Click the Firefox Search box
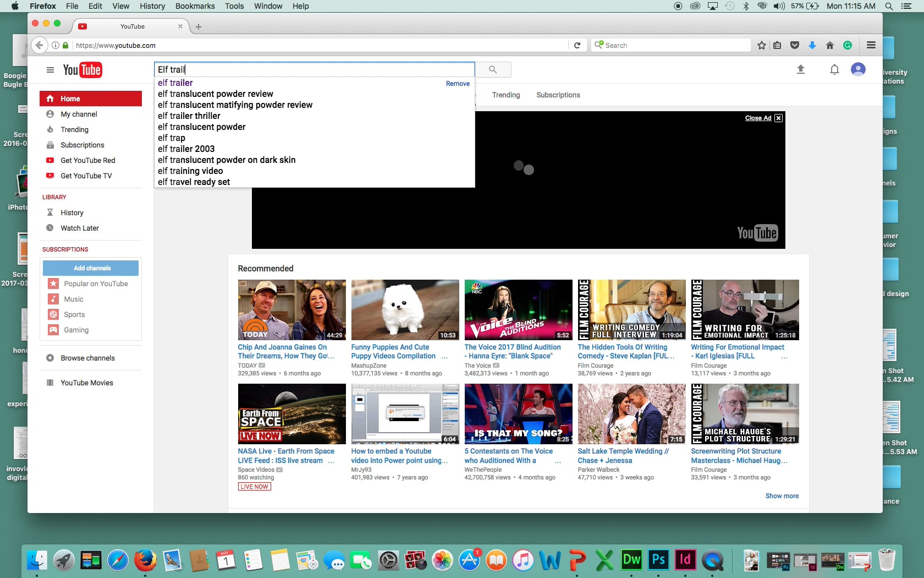Image resolution: width=924 pixels, height=578 pixels. 671,45
